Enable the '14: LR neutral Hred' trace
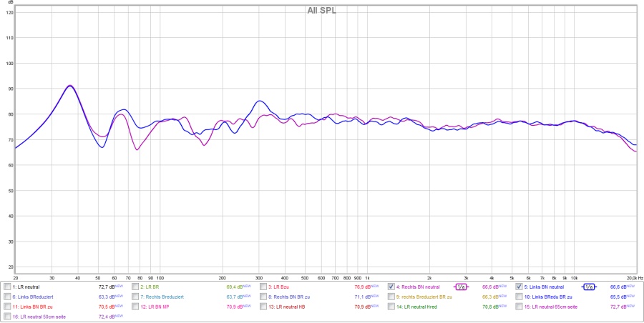The width and height of the screenshot is (644, 323). tap(391, 307)
